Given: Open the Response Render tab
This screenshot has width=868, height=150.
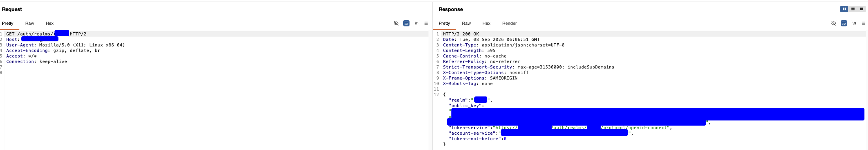Looking at the screenshot, I should coord(509,23).
